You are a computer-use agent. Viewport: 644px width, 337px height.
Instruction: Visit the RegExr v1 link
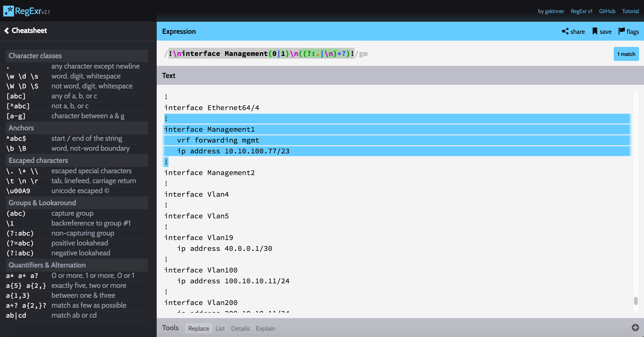coord(581,11)
